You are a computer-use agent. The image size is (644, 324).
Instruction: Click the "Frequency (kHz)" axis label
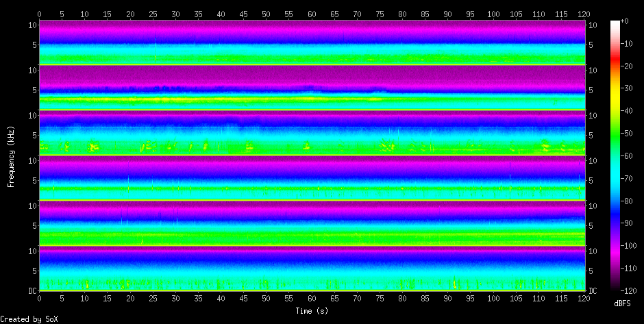pos(11,156)
